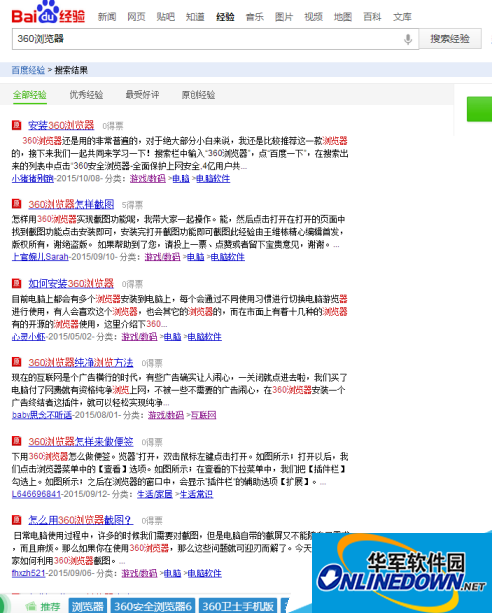Open author 心灵小虾 profile link
The image size is (492, 613).
[29, 336]
